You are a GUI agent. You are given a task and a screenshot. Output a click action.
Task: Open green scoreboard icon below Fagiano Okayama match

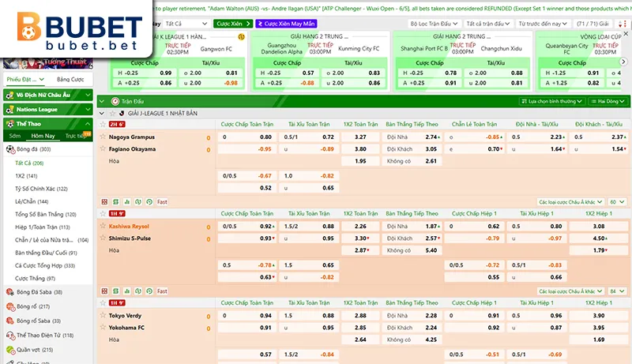pos(115,201)
